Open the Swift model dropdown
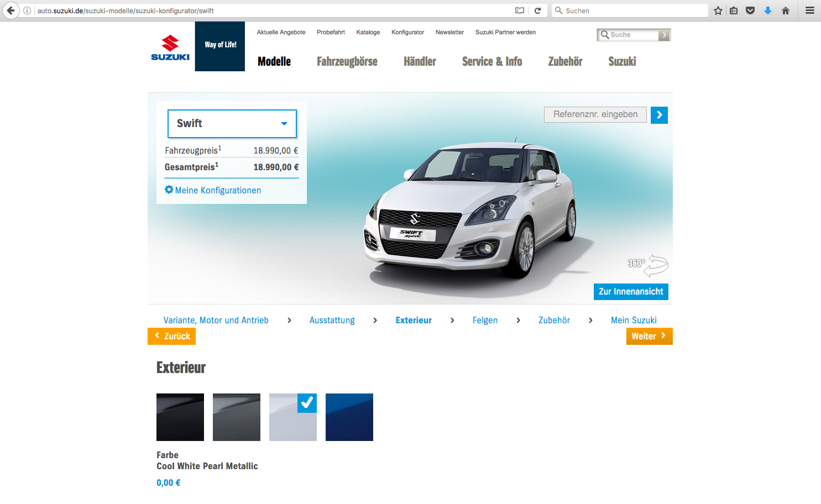This screenshot has width=821, height=504. tap(232, 124)
